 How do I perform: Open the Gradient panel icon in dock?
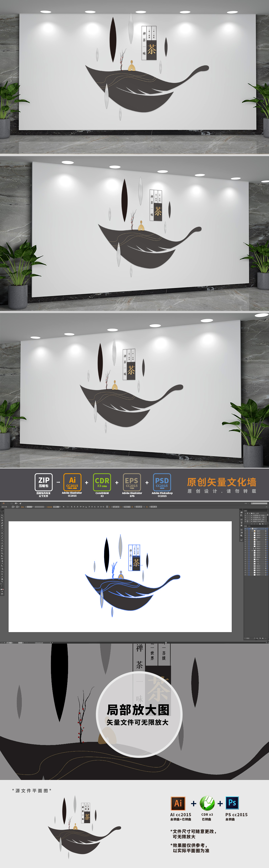tap(241, 533)
